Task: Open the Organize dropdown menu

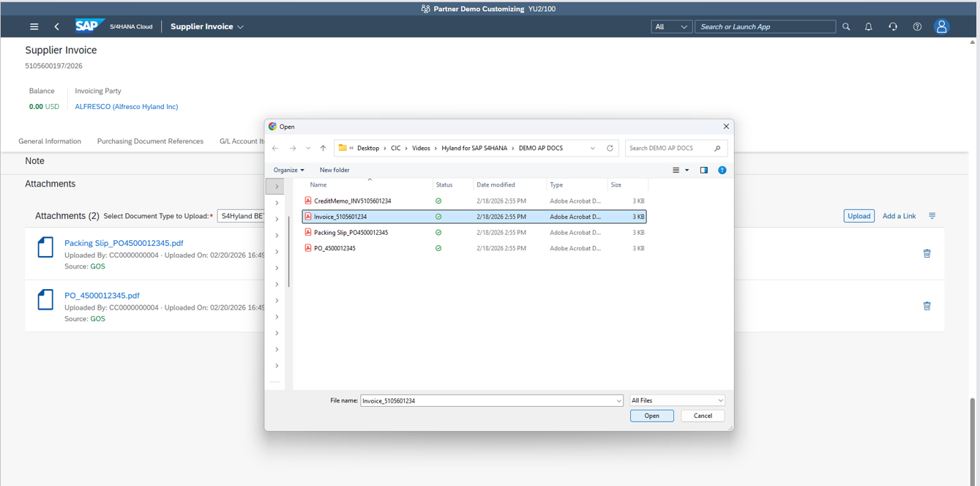Action: 288,170
